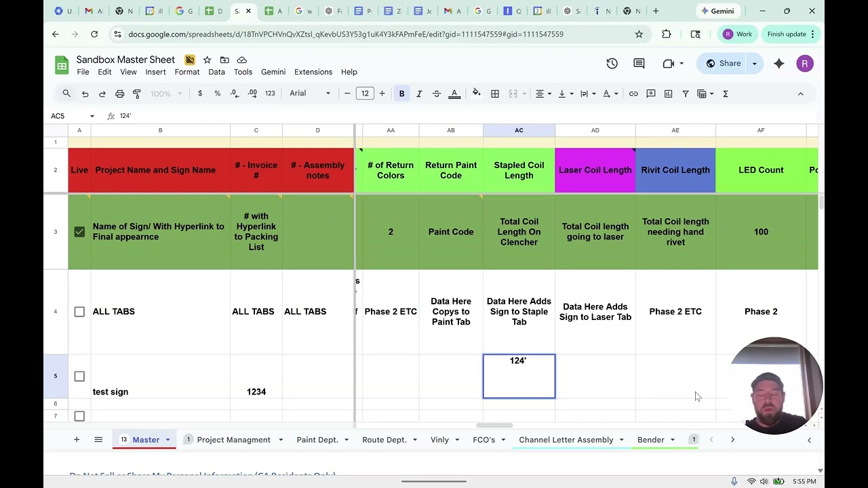Open the Insert menu
Viewport: 868px width, 488px height.
(x=155, y=72)
